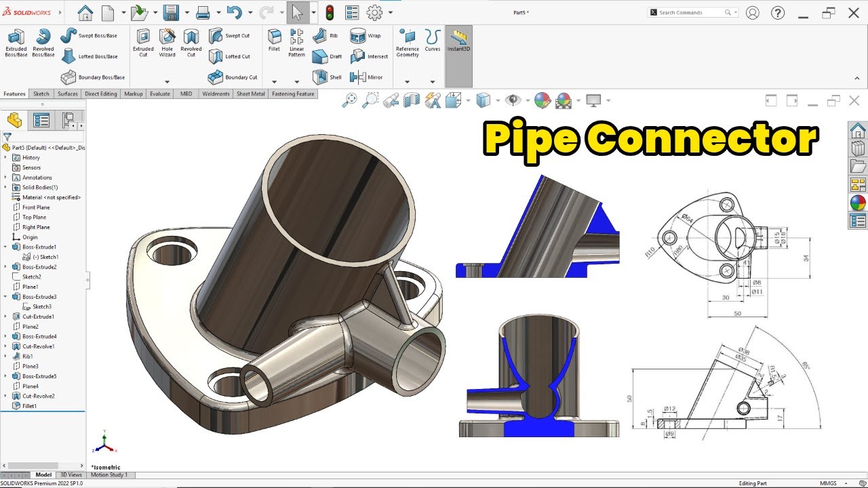Switch to Motion Study 1 tab
Image resolution: width=868 pixels, height=488 pixels.
pyautogui.click(x=109, y=475)
